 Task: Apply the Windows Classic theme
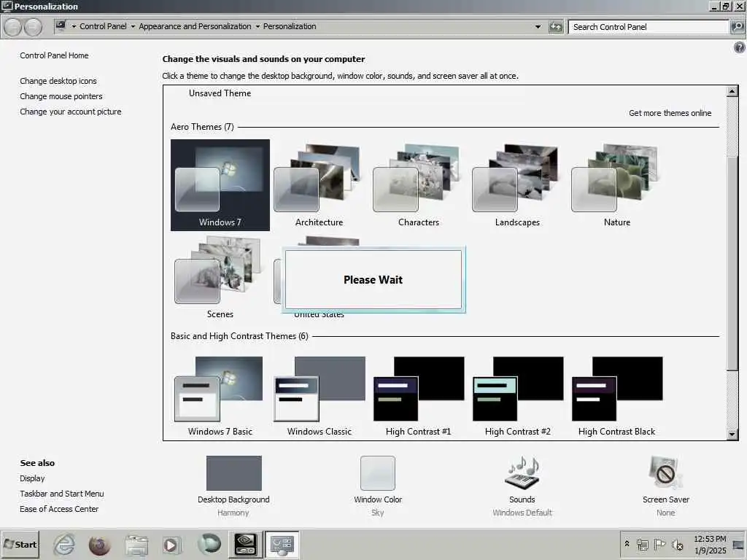pos(320,396)
